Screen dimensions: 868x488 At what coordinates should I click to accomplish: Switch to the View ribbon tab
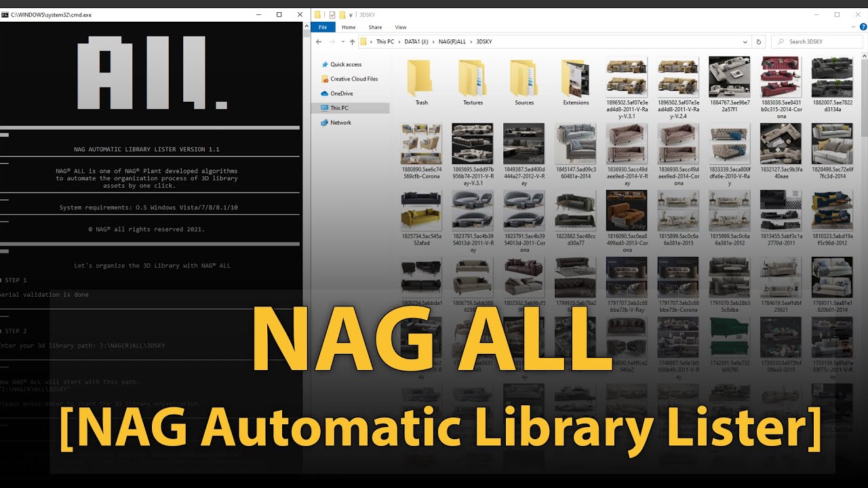pos(401,27)
